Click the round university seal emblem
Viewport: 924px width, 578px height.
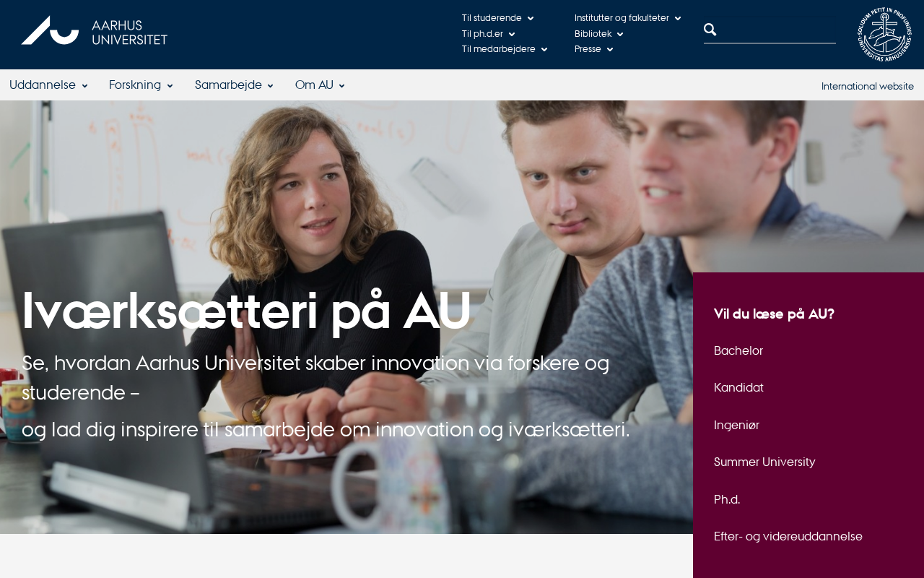click(884, 35)
